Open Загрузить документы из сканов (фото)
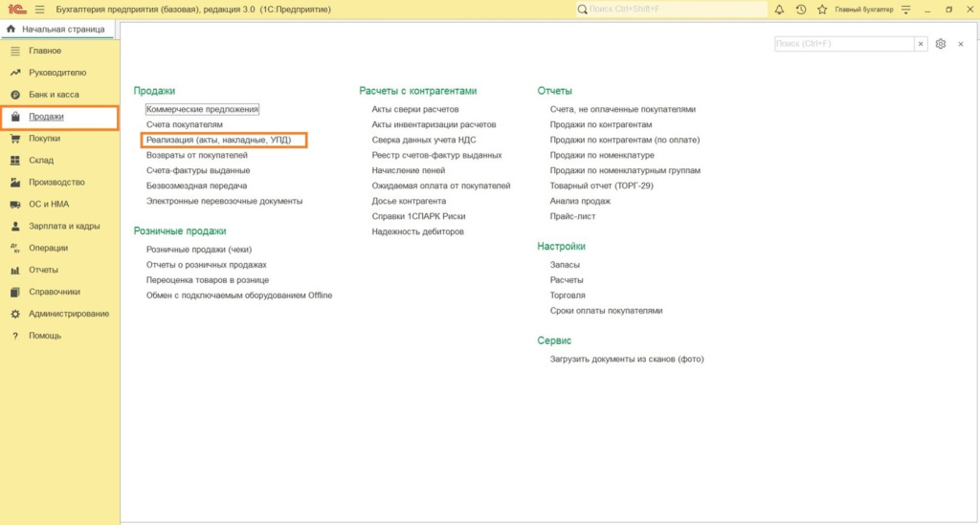The width and height of the screenshot is (980, 525). coord(627,360)
